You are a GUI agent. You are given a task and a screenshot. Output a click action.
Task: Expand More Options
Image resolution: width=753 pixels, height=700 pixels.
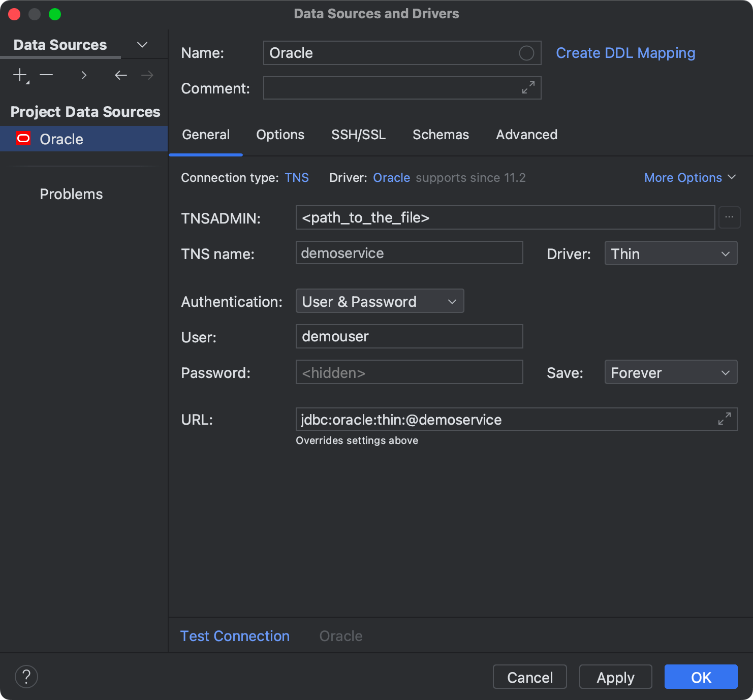click(x=689, y=177)
